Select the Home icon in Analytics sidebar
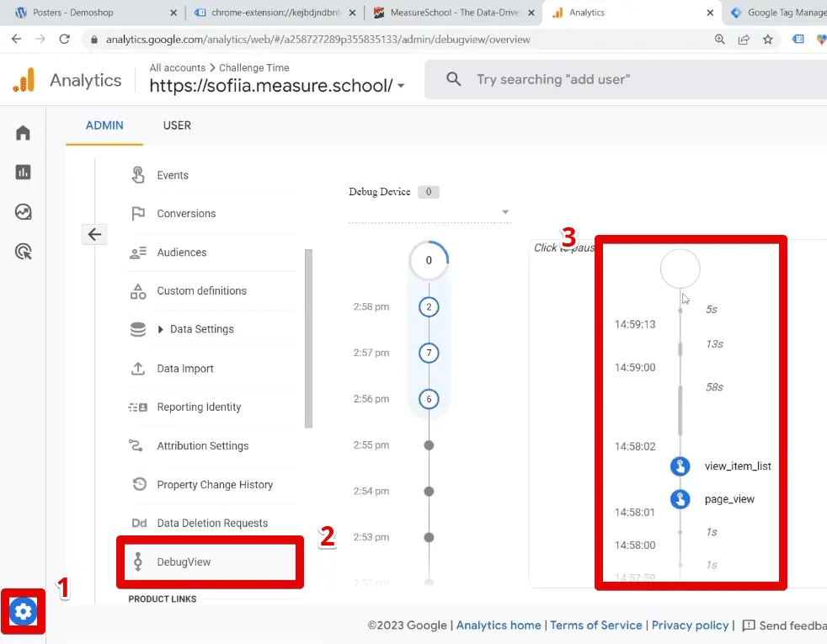 pyautogui.click(x=23, y=132)
